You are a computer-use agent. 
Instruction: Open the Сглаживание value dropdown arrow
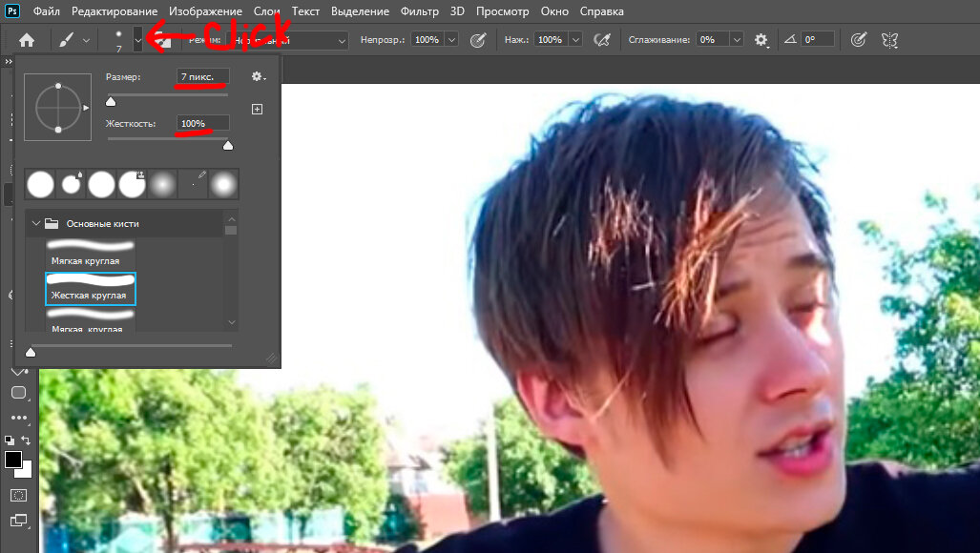pos(737,40)
